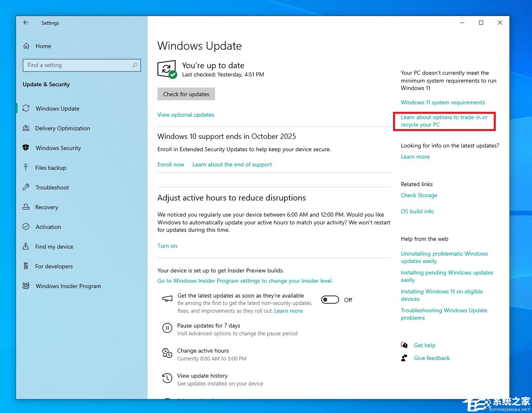The height and width of the screenshot is (413, 532).
Task: Close the Settings window
Action: point(500,23)
